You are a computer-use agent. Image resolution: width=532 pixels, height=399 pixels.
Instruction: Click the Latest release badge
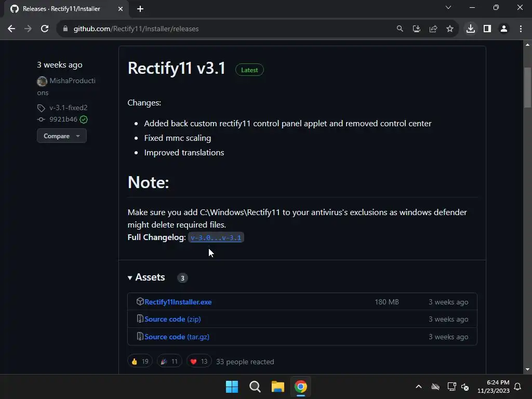click(x=249, y=70)
